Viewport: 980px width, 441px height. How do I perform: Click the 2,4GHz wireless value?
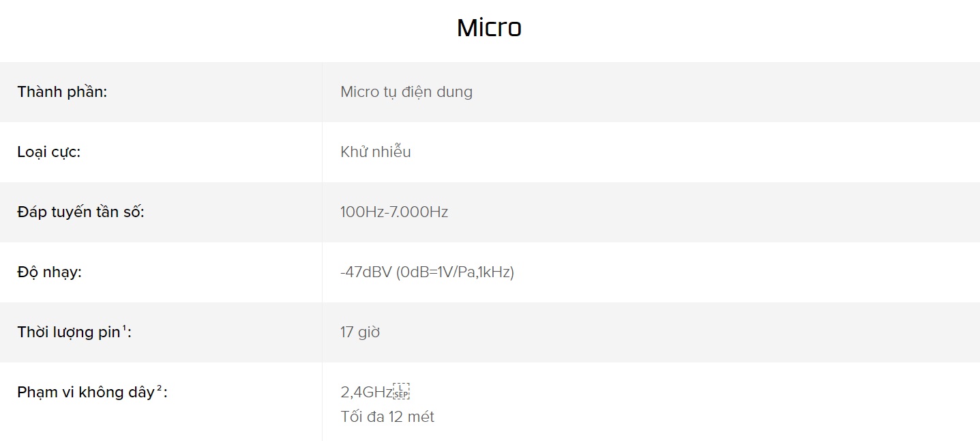[366, 393]
